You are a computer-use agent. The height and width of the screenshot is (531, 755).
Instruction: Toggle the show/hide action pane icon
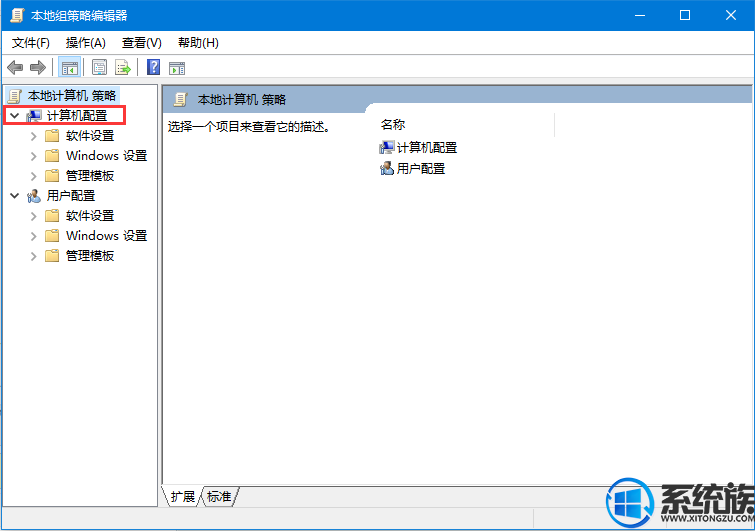[x=177, y=68]
